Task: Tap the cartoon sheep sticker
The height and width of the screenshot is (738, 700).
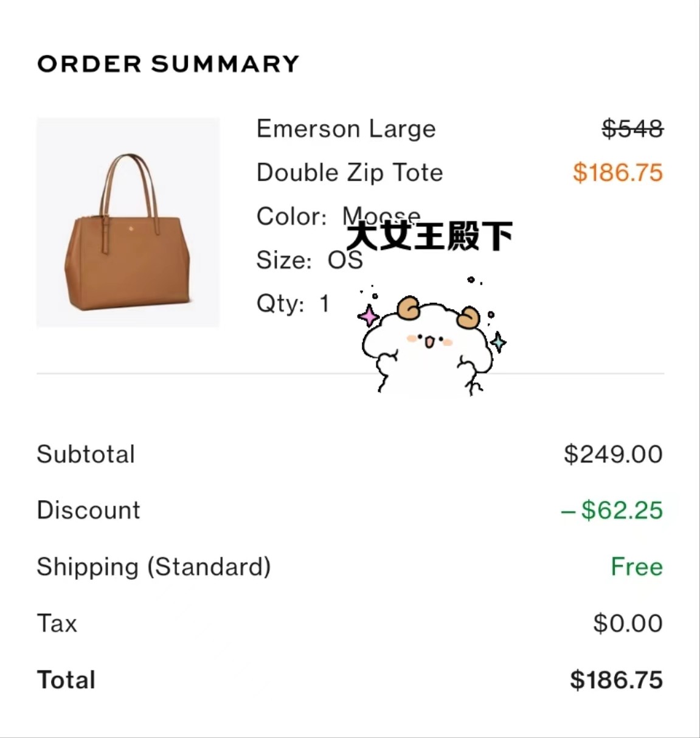Action: pos(432,337)
